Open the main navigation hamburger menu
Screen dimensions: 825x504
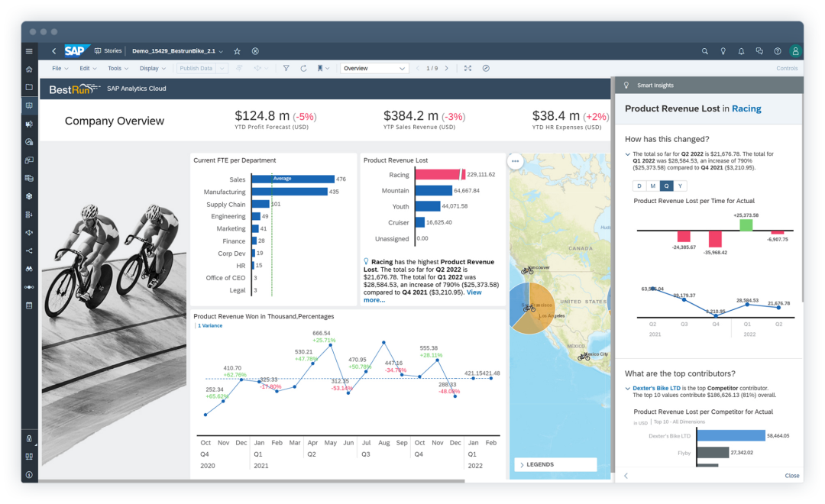[29, 51]
